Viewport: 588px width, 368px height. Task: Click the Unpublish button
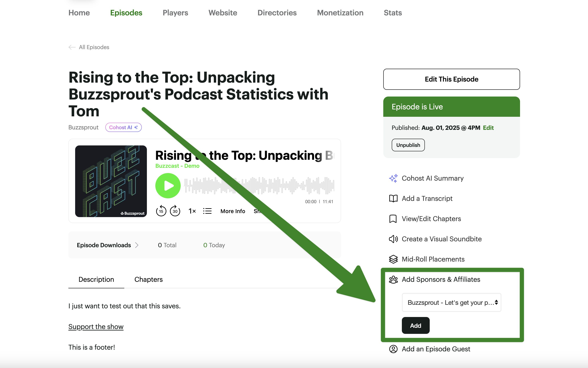tap(408, 145)
